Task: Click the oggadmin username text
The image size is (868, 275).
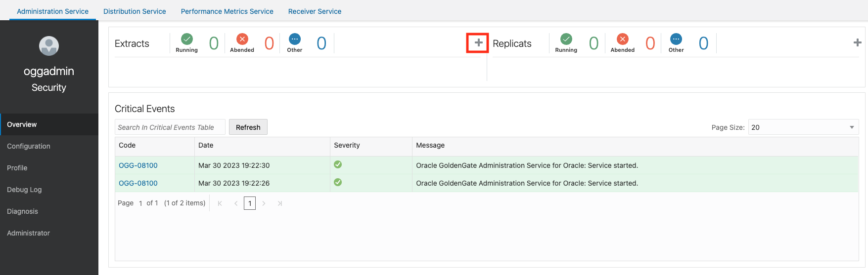Action: [49, 71]
